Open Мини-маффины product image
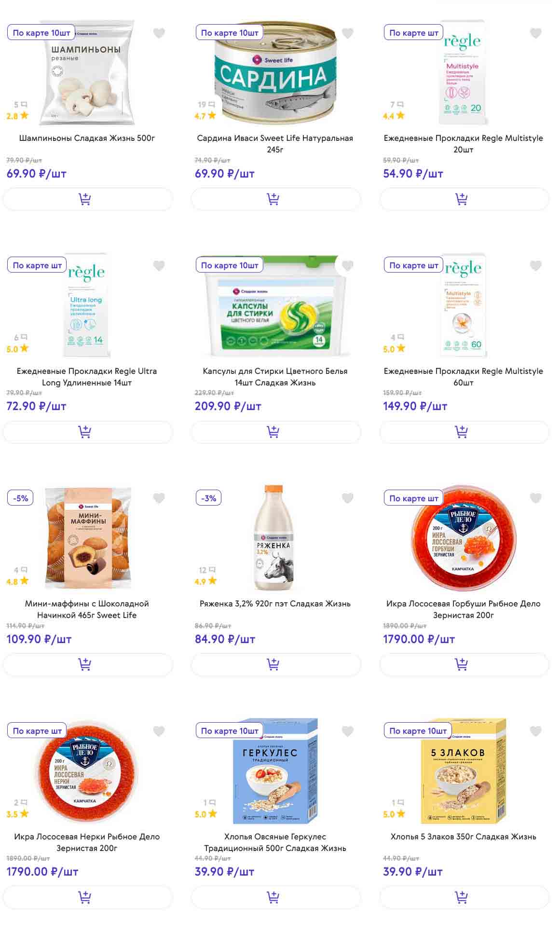 88,538
